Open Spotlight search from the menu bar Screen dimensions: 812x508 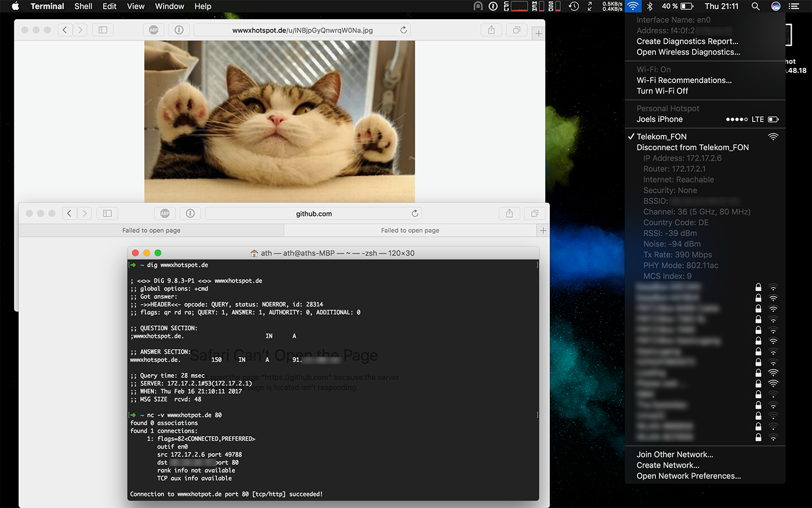pyautogui.click(x=755, y=6)
